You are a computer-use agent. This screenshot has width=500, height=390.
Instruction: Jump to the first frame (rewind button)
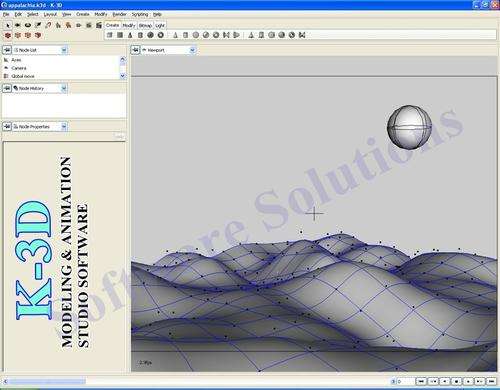point(421,381)
